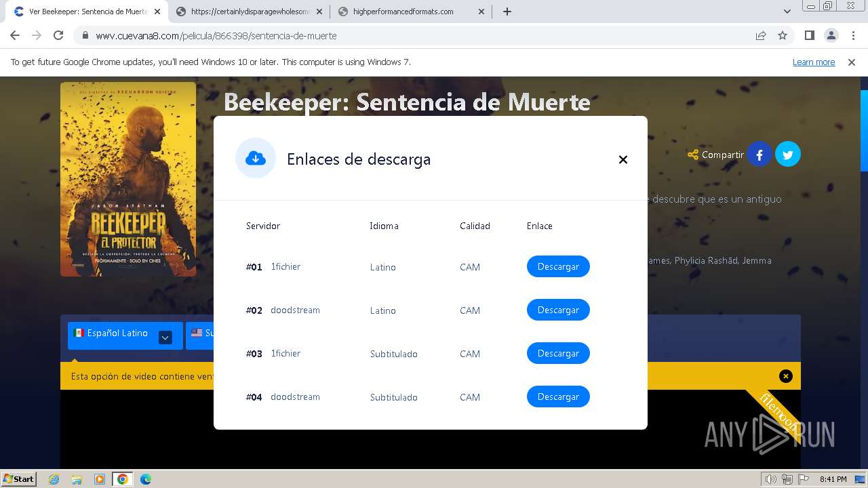This screenshot has height=488, width=868.
Task: Open the tab search dropdown arrow
Action: pos(787,12)
